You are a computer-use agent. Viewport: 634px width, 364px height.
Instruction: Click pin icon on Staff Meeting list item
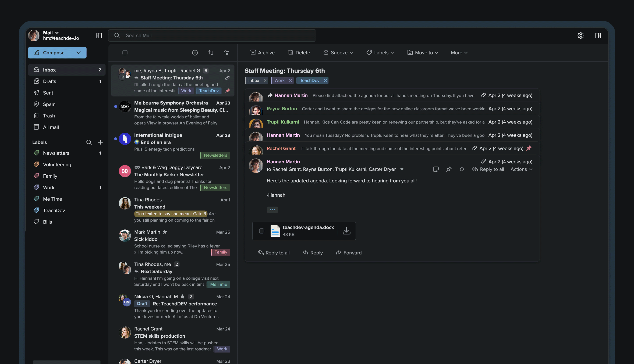227,91
